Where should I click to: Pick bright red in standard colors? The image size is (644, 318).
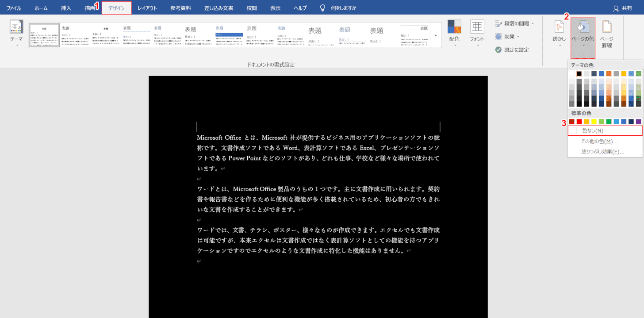point(579,122)
